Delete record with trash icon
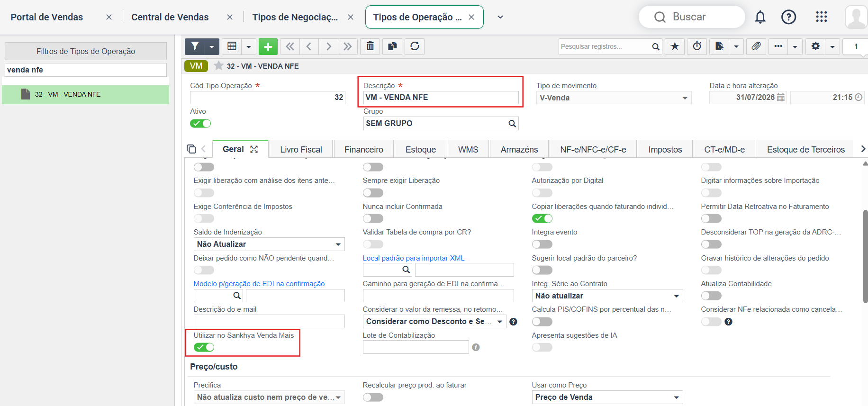The height and width of the screenshot is (406, 868). pos(370,46)
